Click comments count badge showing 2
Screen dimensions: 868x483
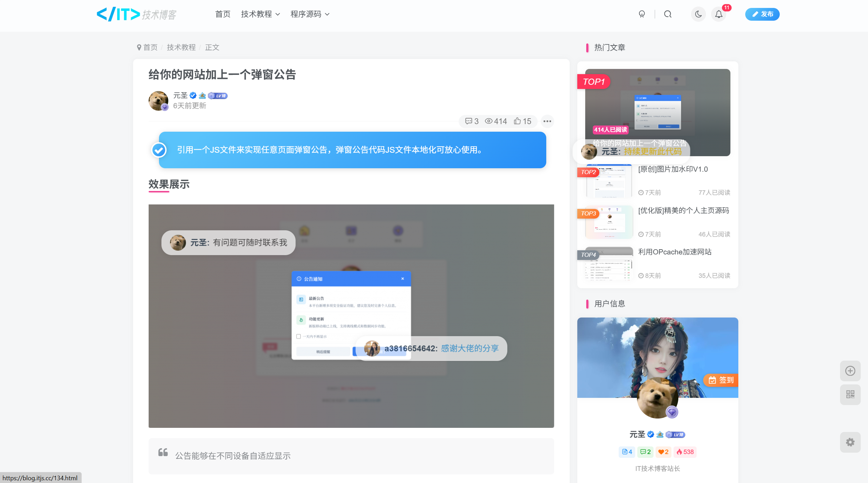(x=645, y=452)
